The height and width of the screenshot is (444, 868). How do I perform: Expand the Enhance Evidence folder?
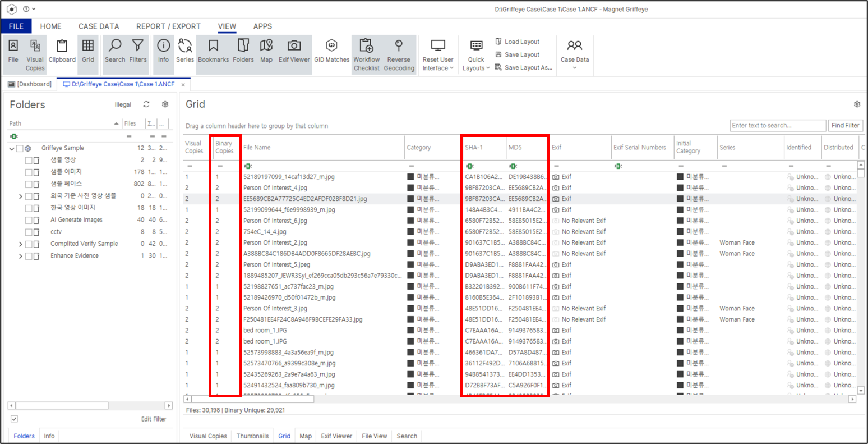click(x=21, y=256)
